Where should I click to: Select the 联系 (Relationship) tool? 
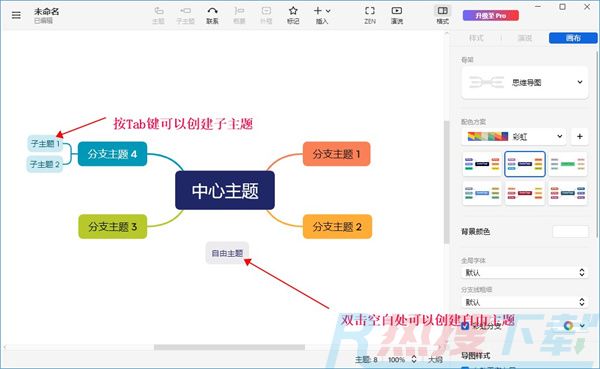[x=212, y=15]
